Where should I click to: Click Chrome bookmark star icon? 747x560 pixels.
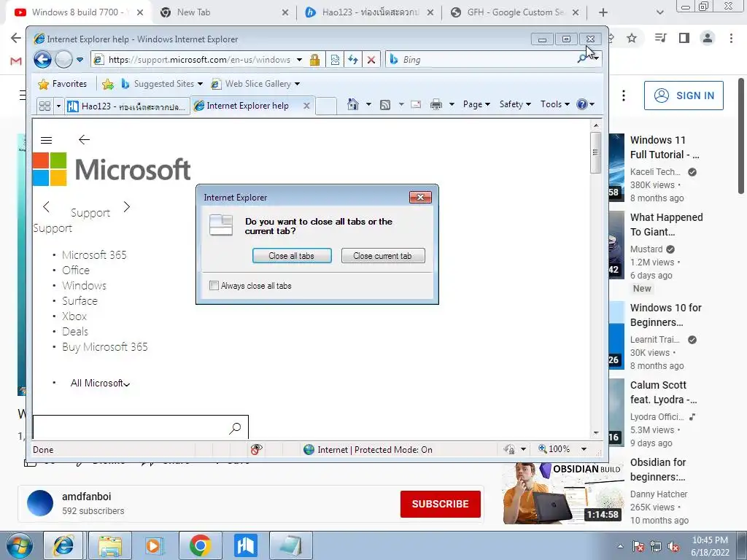[x=632, y=38]
